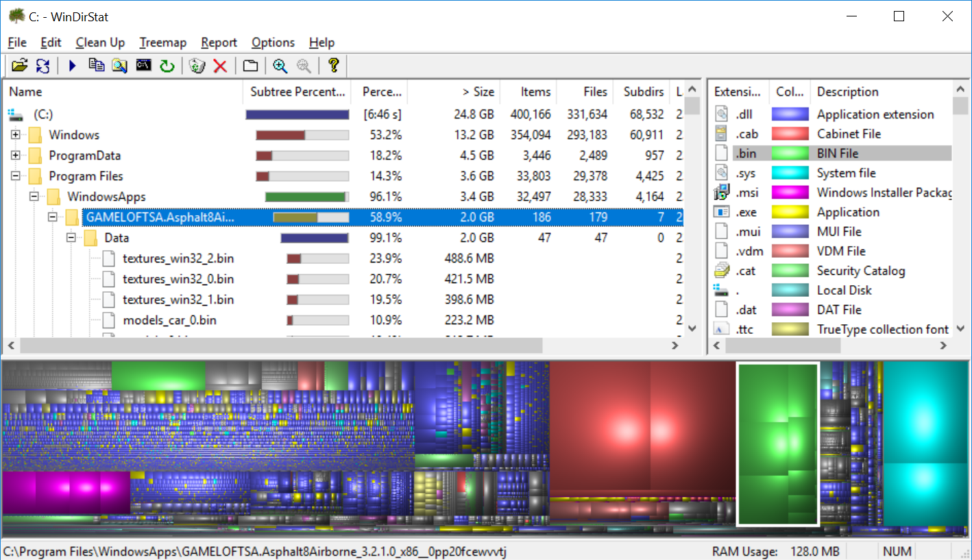This screenshot has height=560, width=972.
Task: Click the Delete to Recycle Bin icon
Action: (197, 66)
